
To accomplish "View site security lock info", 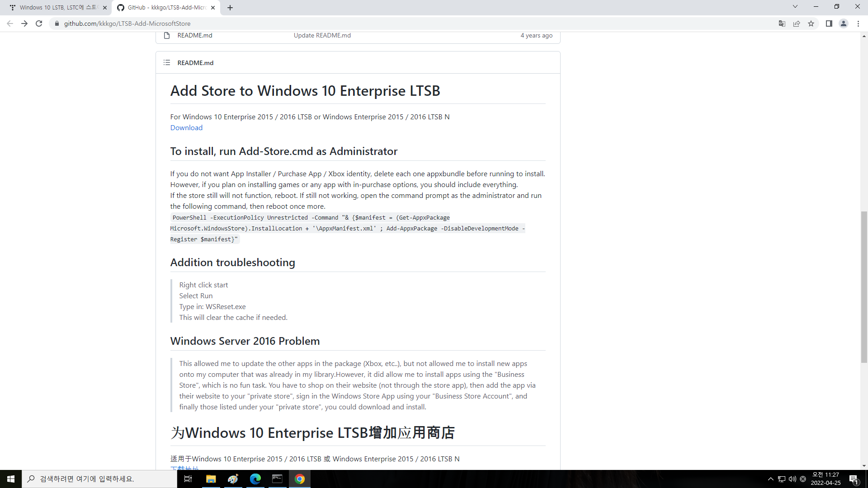I will (x=57, y=23).
